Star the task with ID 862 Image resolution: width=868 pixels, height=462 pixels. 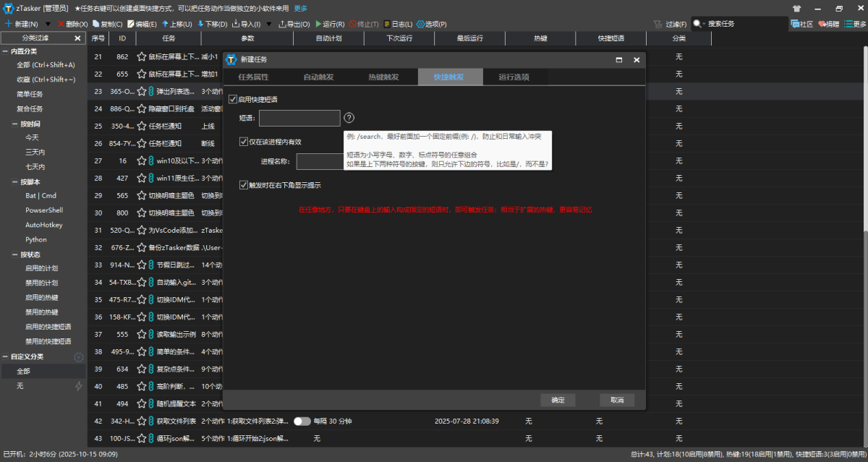click(142, 56)
